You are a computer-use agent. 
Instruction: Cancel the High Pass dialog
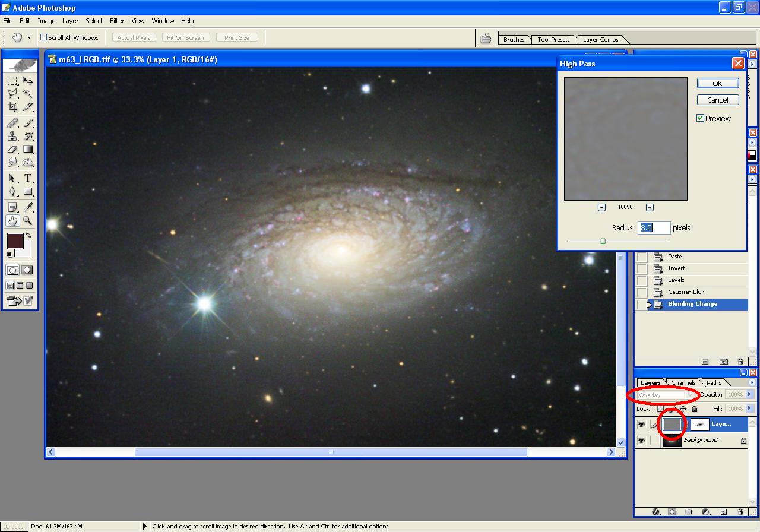click(717, 100)
